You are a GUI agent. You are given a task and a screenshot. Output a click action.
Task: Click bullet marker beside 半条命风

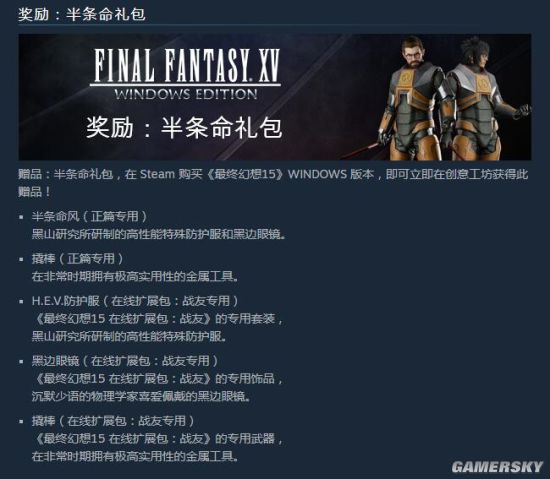click(21, 217)
